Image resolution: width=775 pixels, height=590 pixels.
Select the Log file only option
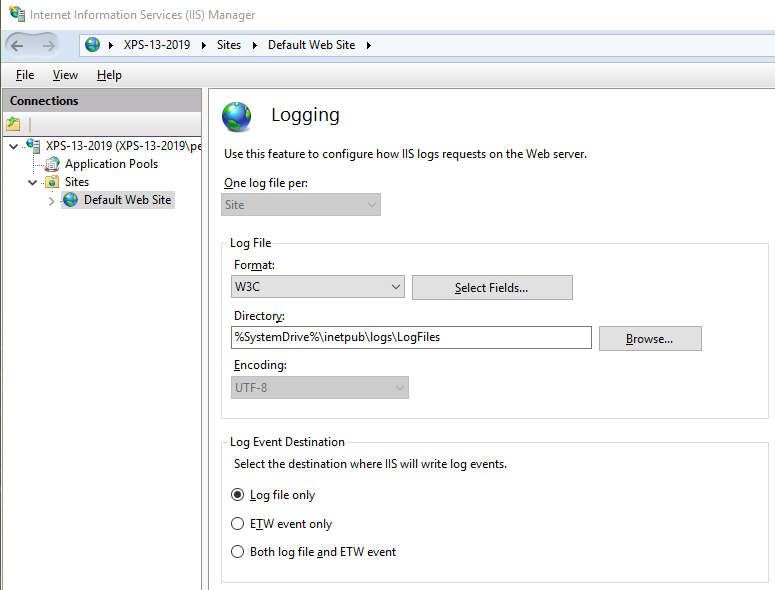click(237, 495)
